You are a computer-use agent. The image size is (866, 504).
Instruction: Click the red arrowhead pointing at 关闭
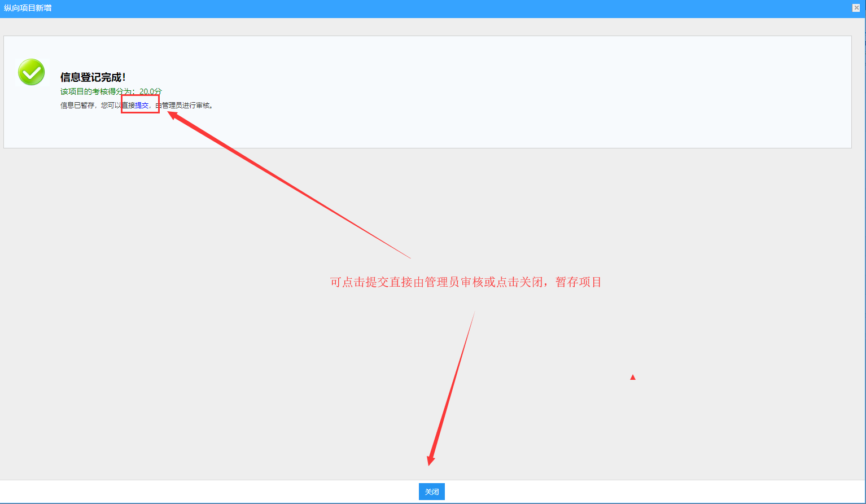click(x=431, y=460)
